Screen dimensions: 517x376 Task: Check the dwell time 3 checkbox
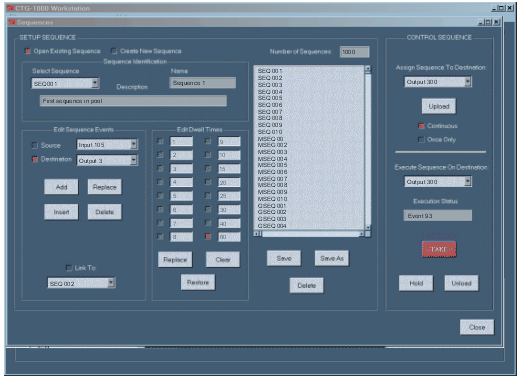click(x=160, y=168)
